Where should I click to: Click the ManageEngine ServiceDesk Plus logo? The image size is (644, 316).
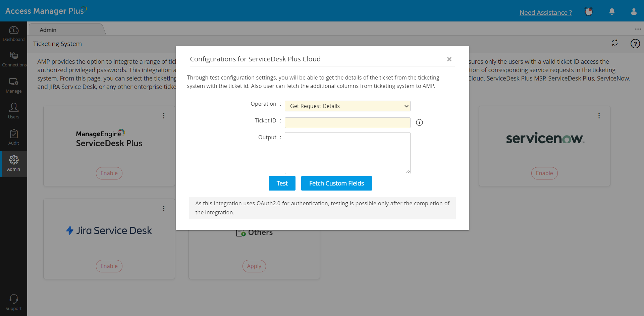[109, 139]
